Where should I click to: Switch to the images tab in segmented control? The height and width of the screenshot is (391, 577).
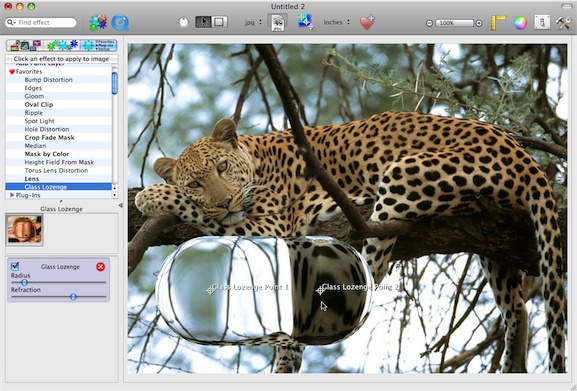pyautogui.click(x=25, y=45)
